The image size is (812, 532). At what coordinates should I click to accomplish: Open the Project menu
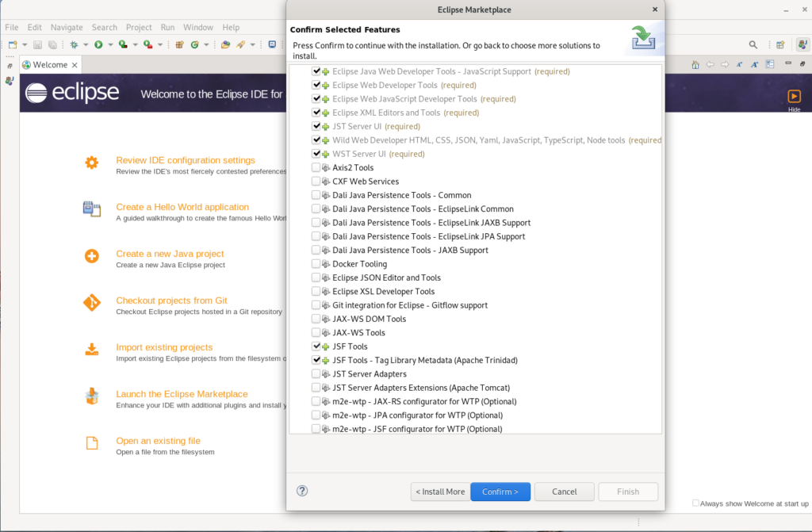[139, 28]
